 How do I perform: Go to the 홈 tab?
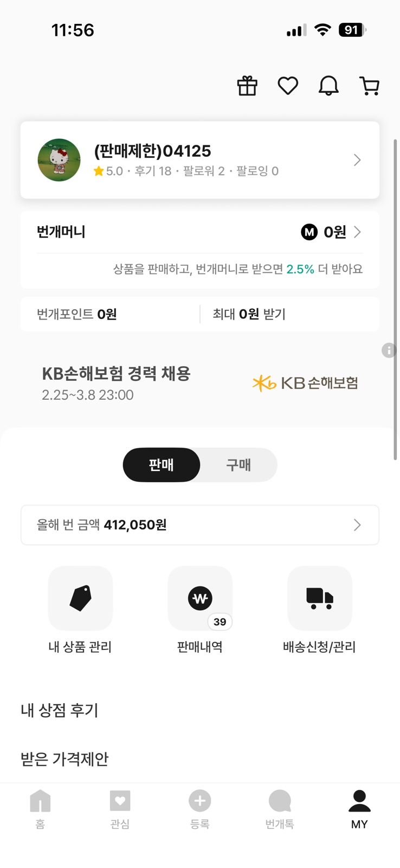point(40,808)
